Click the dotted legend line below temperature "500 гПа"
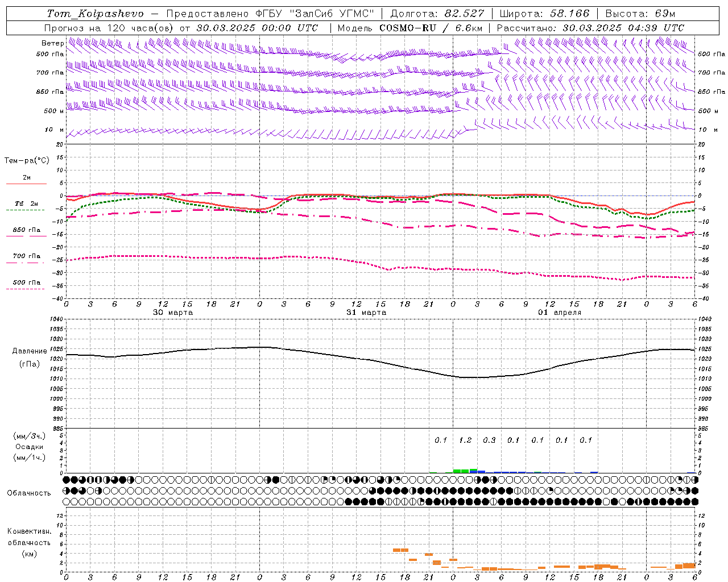 (x=25, y=289)
